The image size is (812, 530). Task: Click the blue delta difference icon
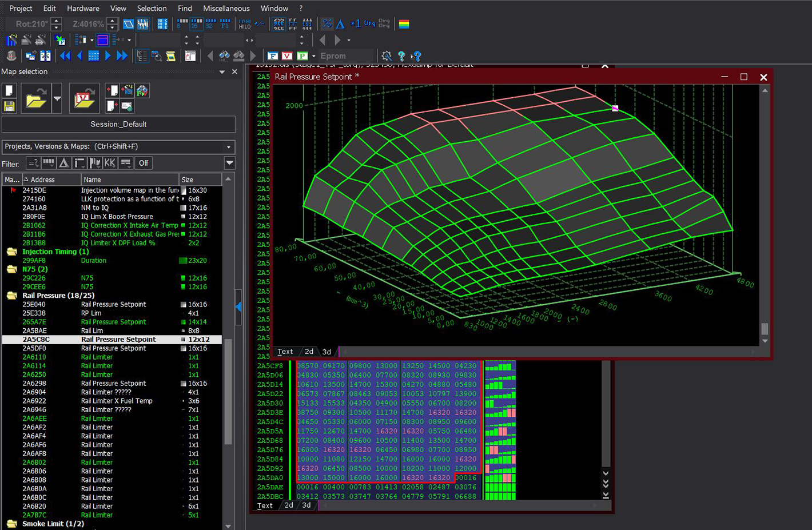(340, 24)
